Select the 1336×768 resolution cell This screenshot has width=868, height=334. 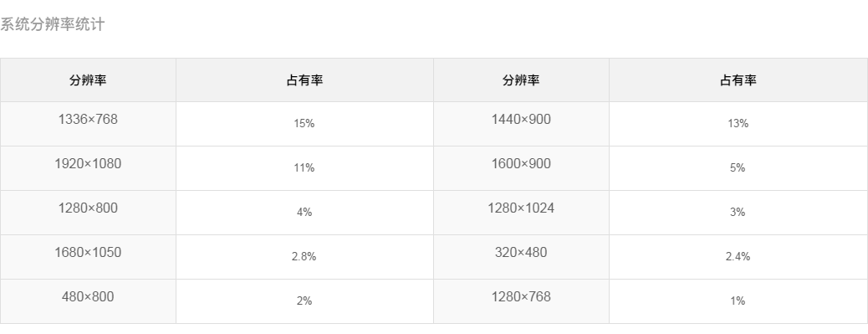(88, 124)
